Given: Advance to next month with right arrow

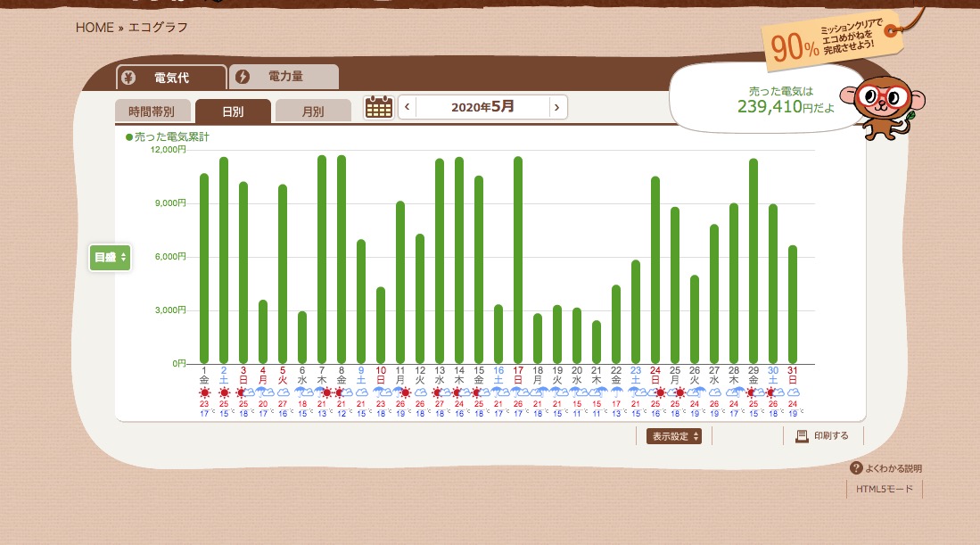Looking at the screenshot, I should (x=557, y=107).
